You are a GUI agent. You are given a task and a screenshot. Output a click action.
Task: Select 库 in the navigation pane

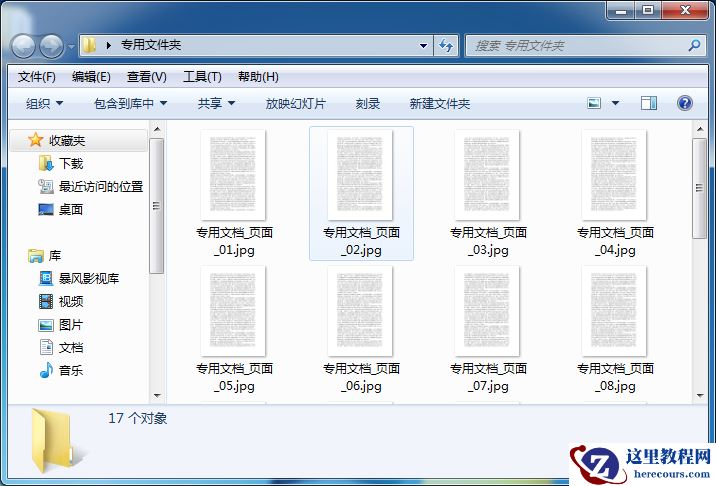pos(55,256)
